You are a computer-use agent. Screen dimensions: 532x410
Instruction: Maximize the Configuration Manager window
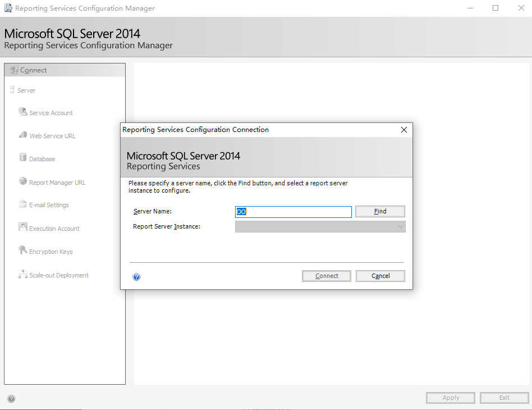coord(496,8)
